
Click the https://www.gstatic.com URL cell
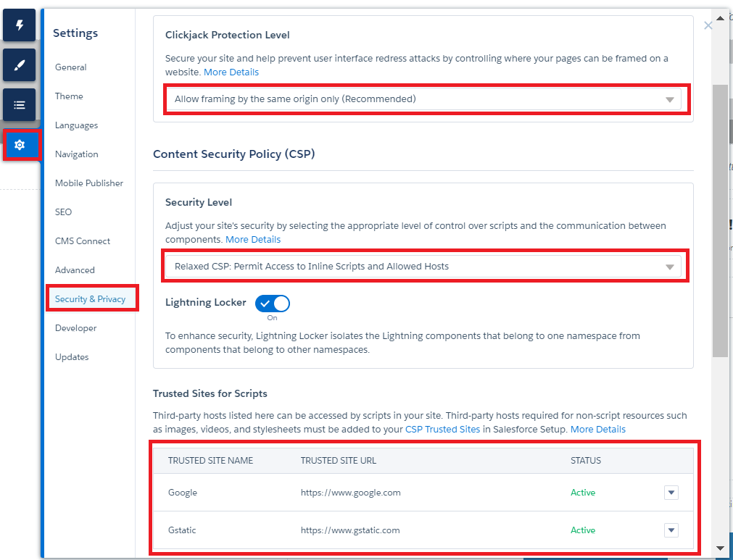click(350, 530)
